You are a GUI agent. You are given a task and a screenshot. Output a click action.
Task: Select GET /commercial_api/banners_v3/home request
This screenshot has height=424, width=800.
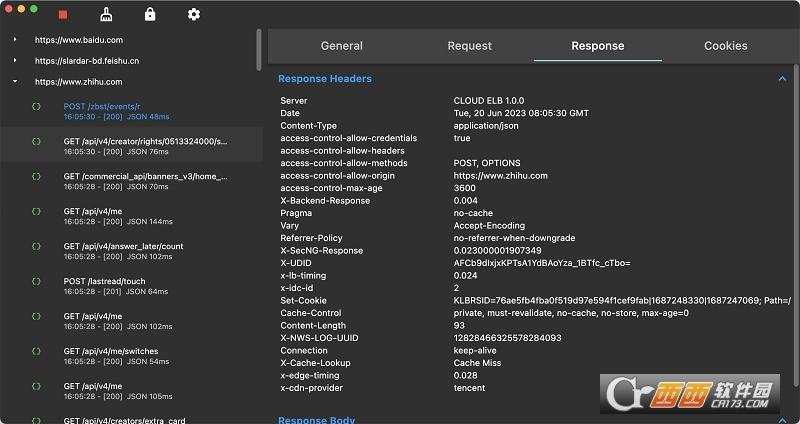click(131, 181)
